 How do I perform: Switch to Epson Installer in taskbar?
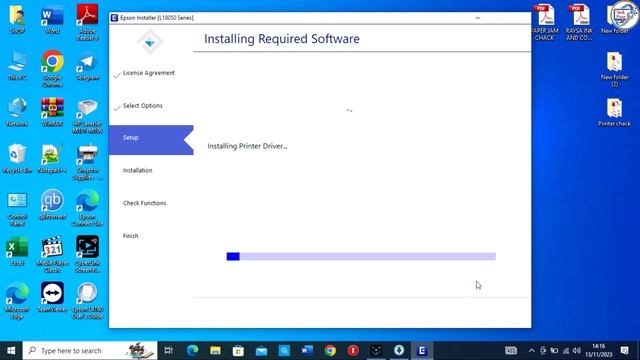click(x=422, y=351)
